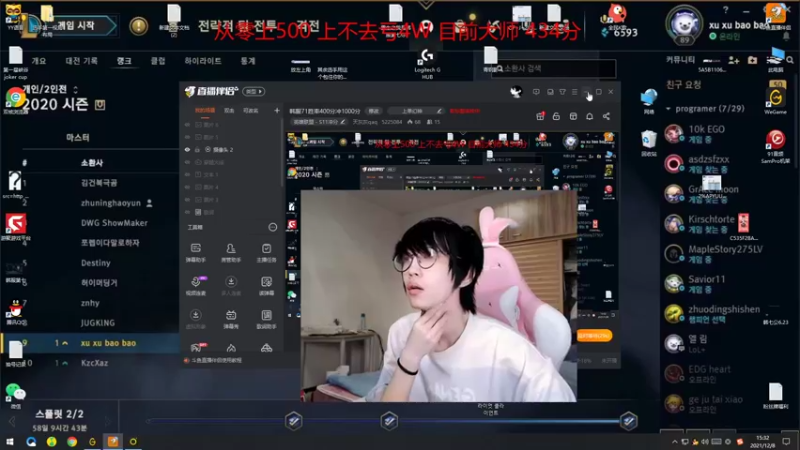This screenshot has width=800, height=450.
Task: Click the first split reward checkpoint
Action: pos(293,421)
